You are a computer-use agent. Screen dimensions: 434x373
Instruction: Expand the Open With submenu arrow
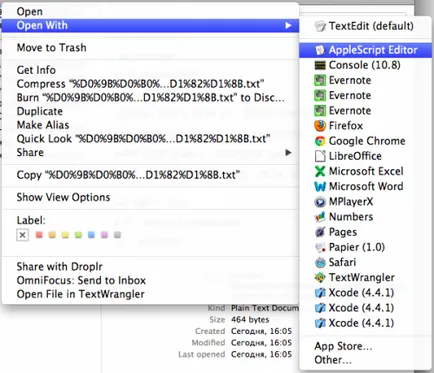coord(288,25)
